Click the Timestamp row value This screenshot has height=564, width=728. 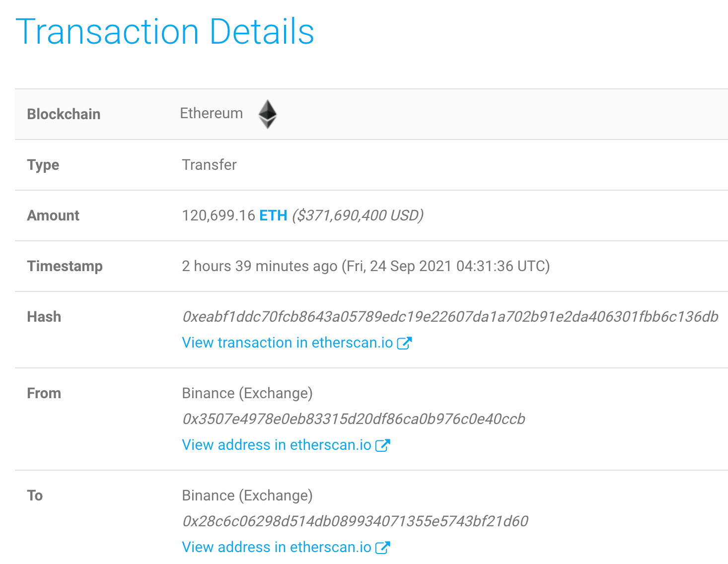(x=366, y=266)
